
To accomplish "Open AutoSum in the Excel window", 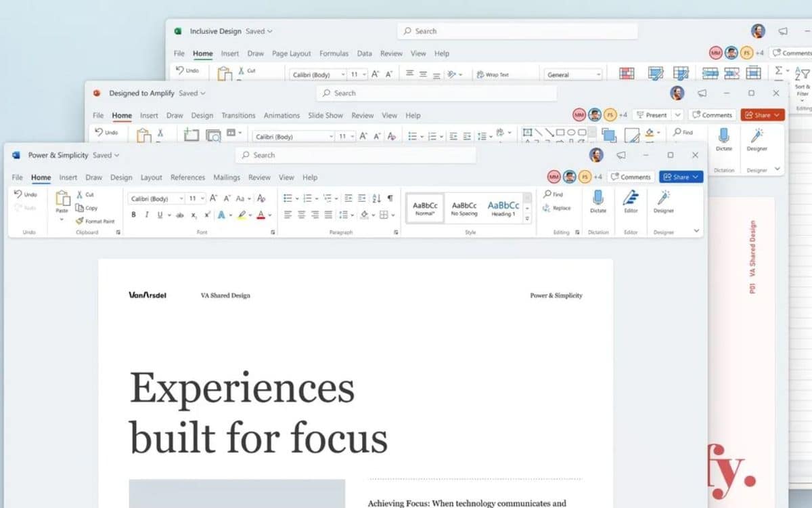I will [780, 70].
